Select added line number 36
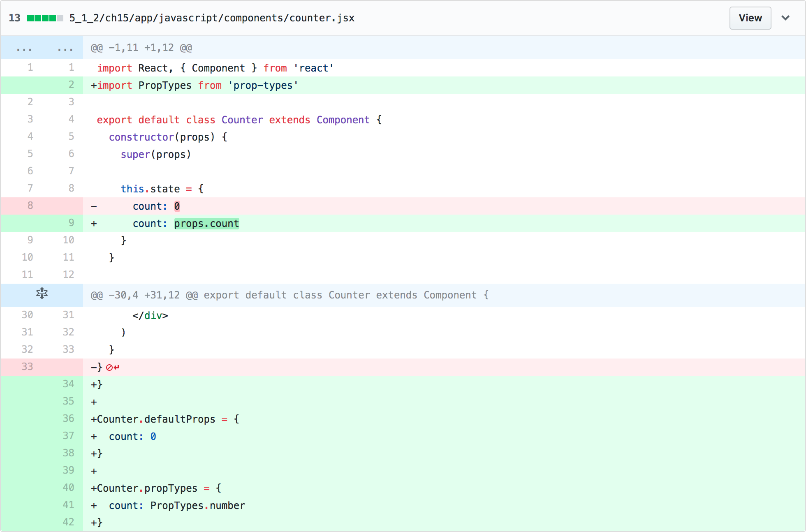Image resolution: width=806 pixels, height=532 pixels. (68, 419)
